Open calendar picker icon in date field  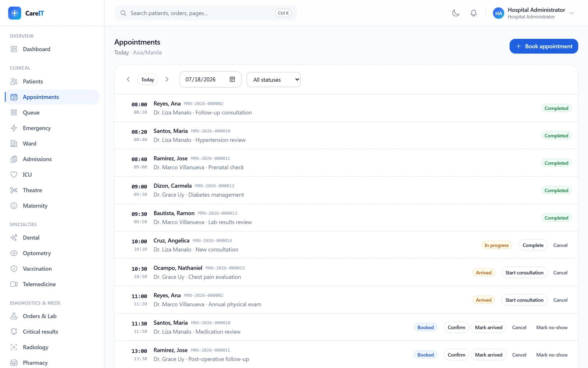232,79
